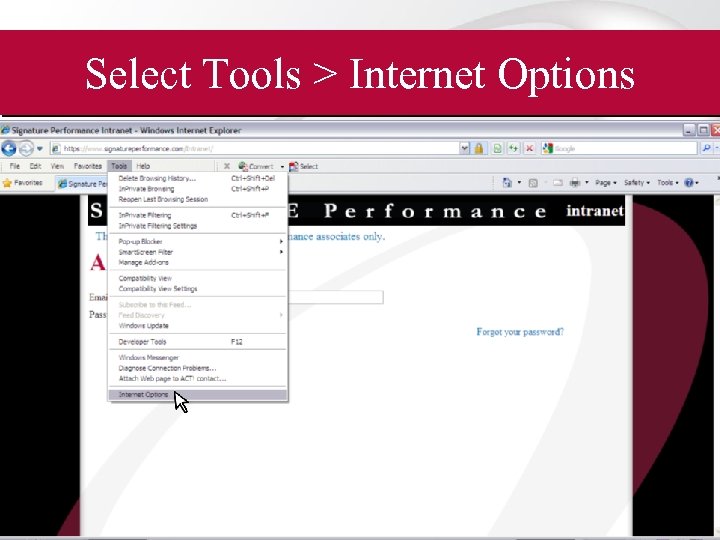The height and width of the screenshot is (540, 720).
Task: Click the Forward navigation arrow
Action: coord(26,148)
